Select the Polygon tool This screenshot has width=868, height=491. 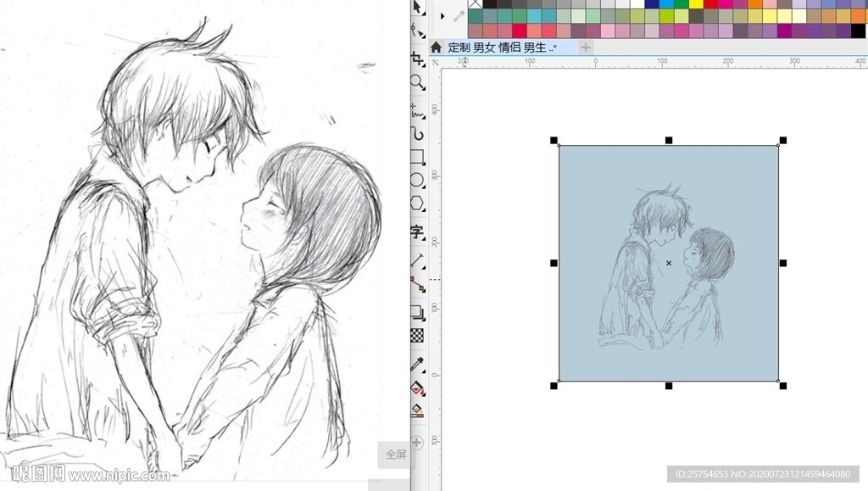417,204
